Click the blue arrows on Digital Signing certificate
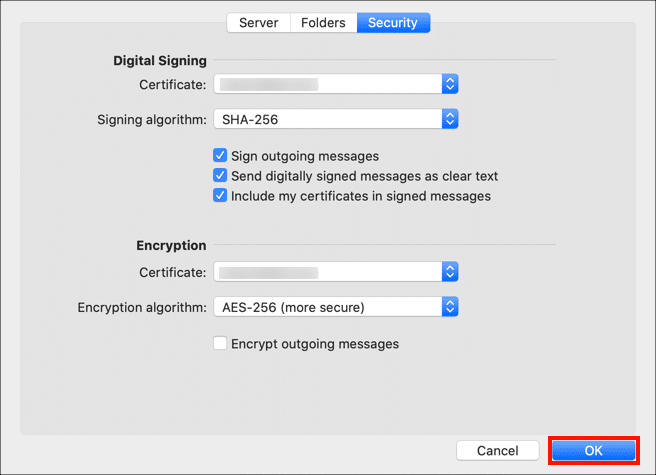Image resolution: width=656 pixels, height=475 pixels. tap(450, 83)
